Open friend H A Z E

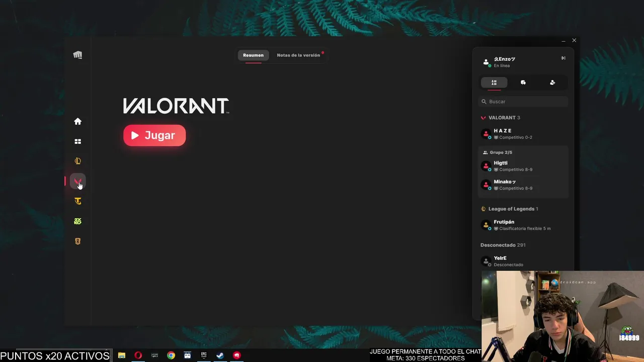(x=523, y=134)
